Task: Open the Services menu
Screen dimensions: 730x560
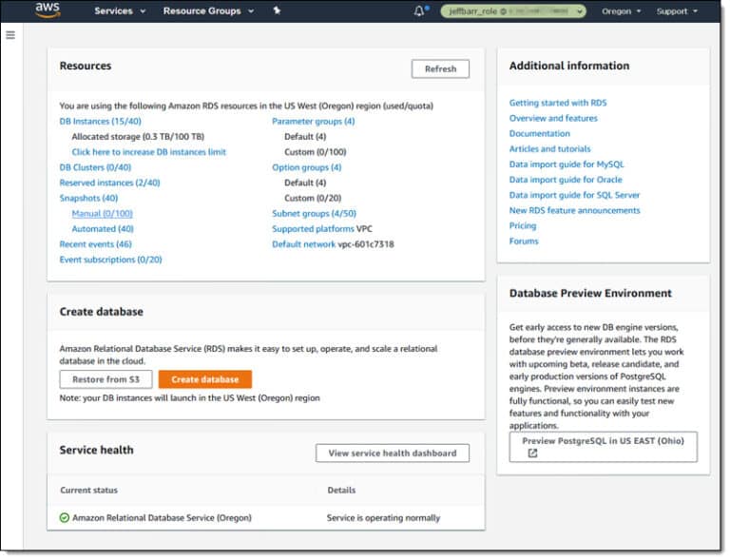Action: tap(120, 10)
